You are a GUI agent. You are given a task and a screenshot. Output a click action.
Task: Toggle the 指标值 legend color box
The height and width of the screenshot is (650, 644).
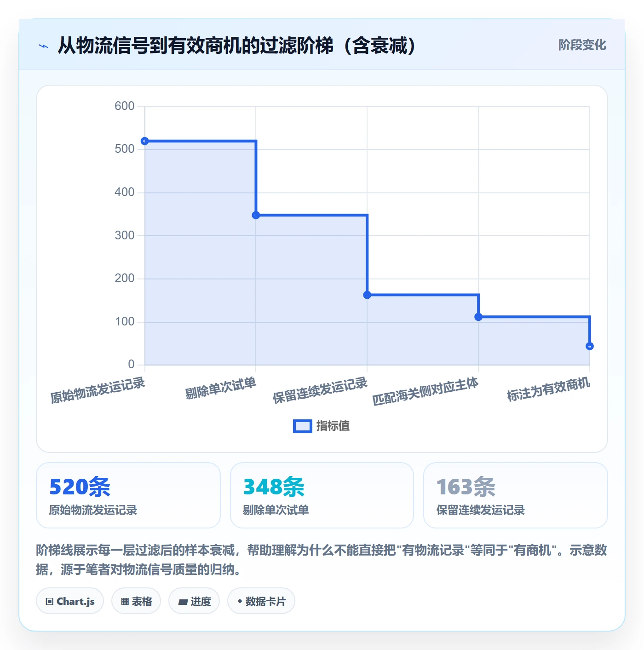click(x=303, y=426)
